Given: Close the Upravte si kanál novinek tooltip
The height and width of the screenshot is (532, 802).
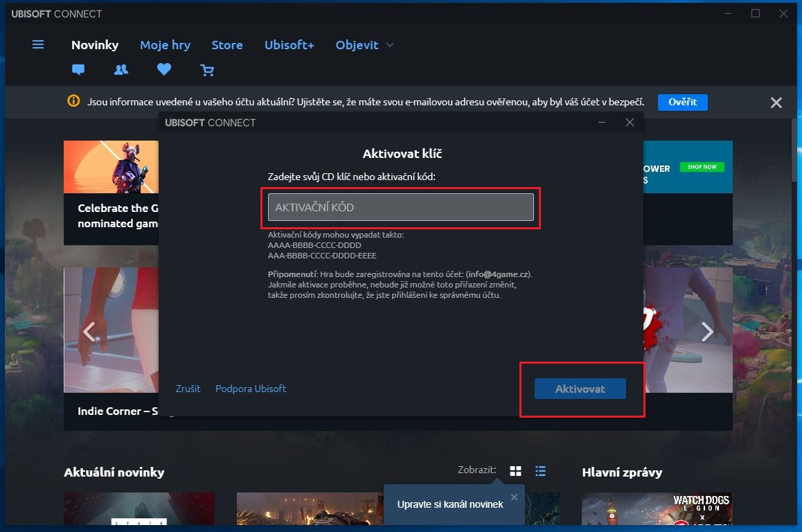Looking at the screenshot, I should pos(514,497).
